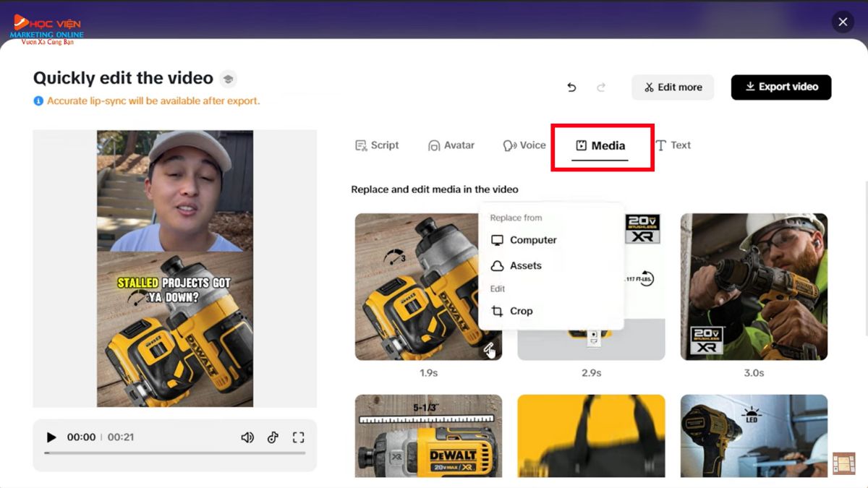Click the tutorial cap icon beside the title
868x488 pixels.
click(x=228, y=79)
